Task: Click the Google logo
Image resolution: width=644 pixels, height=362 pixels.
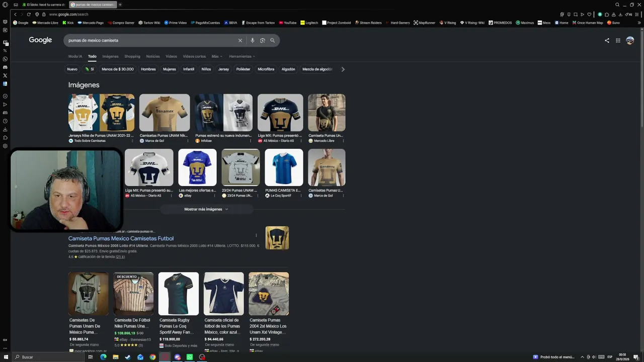Action: pyautogui.click(x=40, y=40)
